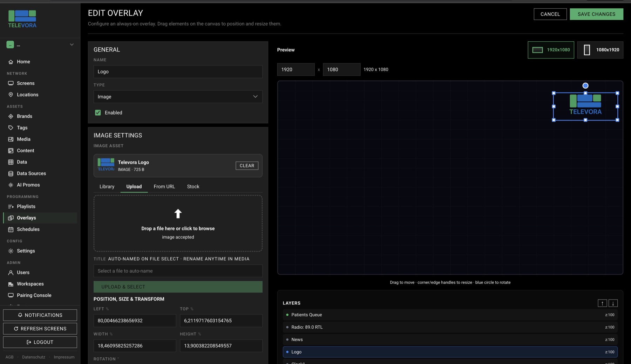Viewport: 631px width, 364px height.
Task: Open Locations via pin icon
Action: click(x=11, y=95)
